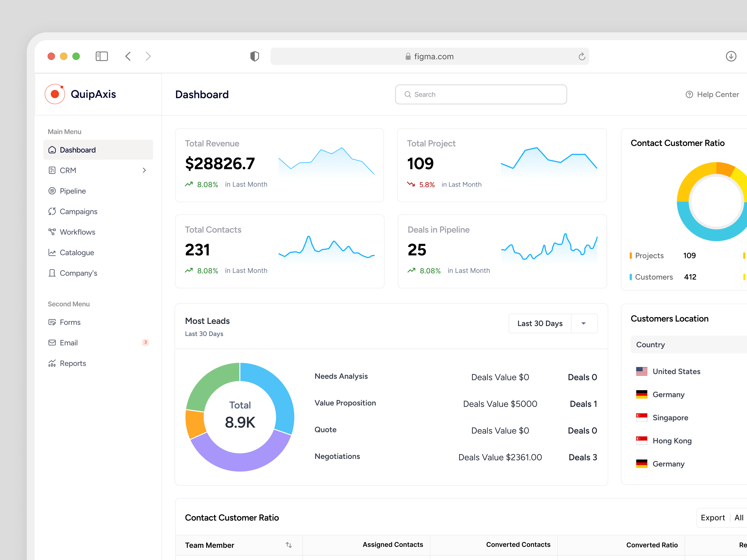The width and height of the screenshot is (747, 560).
Task: Click the Email unread badge 3
Action: [x=146, y=343]
